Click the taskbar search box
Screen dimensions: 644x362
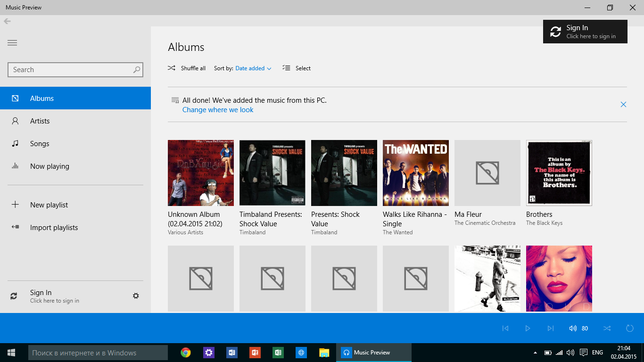(x=98, y=353)
